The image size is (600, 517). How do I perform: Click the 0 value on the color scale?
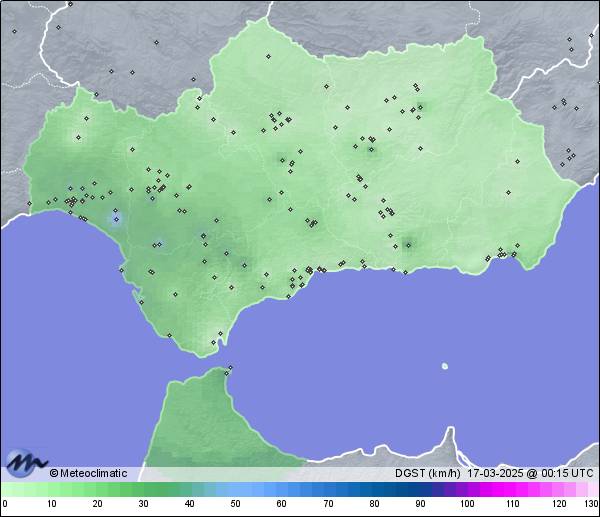coord(5,504)
